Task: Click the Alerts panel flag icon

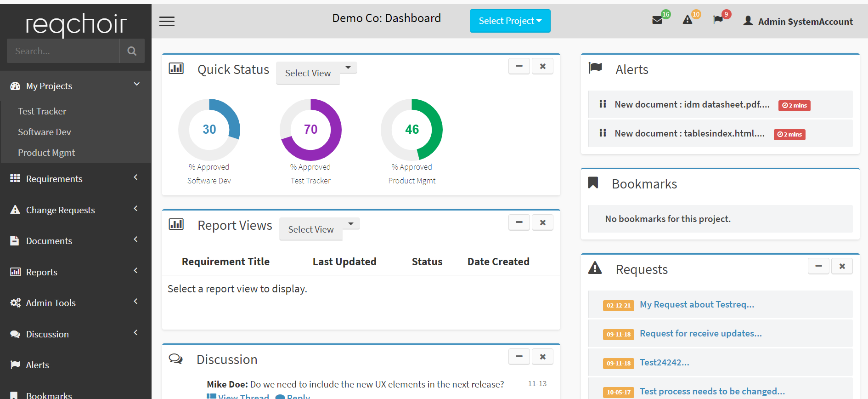Action: coord(595,68)
